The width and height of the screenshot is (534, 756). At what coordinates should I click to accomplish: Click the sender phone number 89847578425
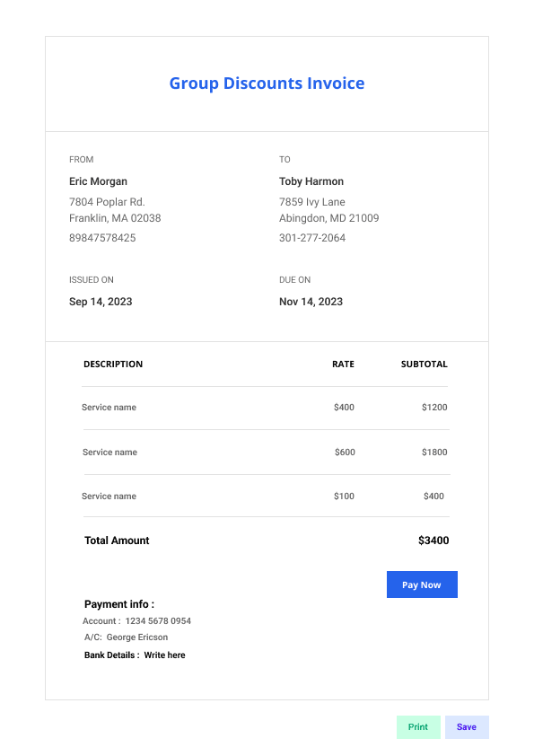click(102, 238)
